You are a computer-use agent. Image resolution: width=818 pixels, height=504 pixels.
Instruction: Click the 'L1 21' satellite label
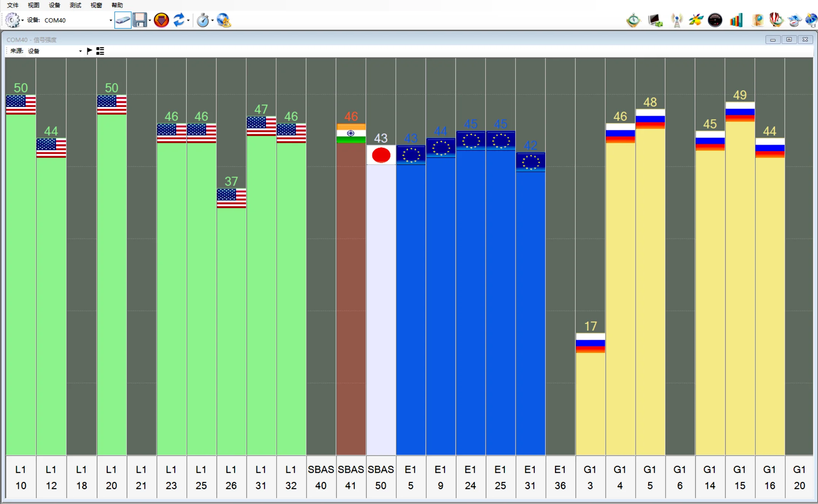click(141, 477)
